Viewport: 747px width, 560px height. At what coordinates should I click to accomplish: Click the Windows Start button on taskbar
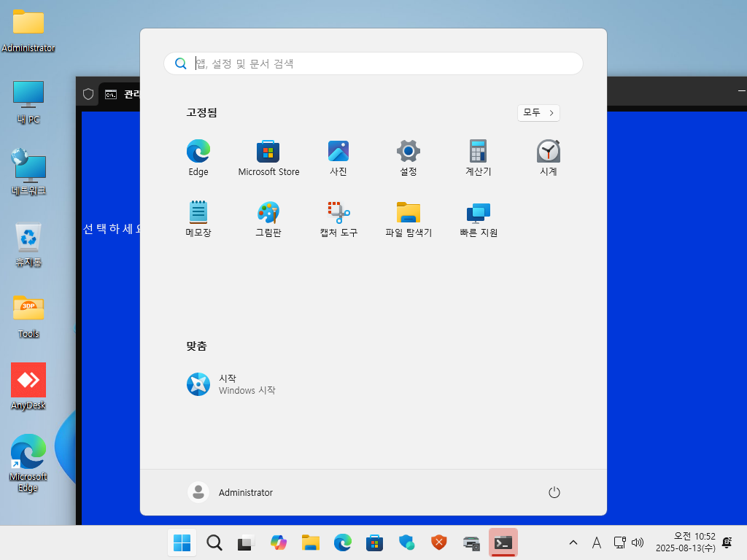click(182, 542)
